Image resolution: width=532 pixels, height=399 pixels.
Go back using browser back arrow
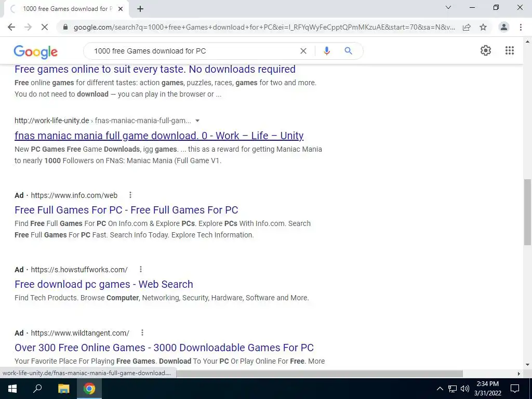click(x=11, y=27)
